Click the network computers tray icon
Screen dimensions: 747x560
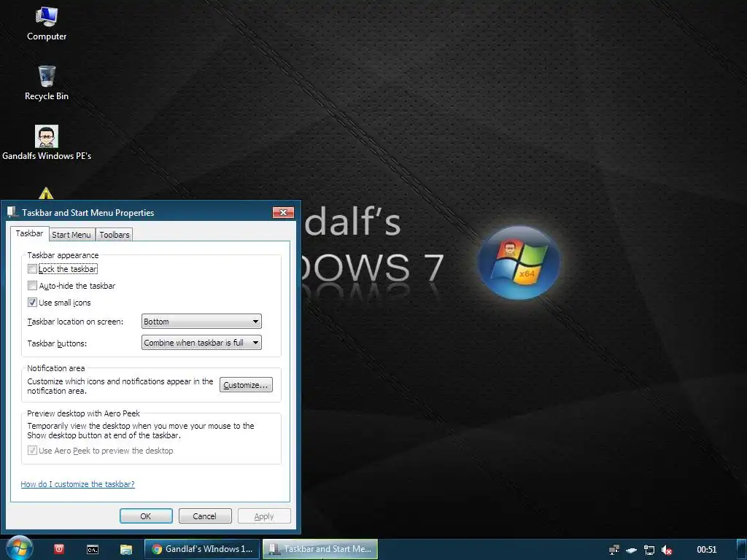click(614, 550)
